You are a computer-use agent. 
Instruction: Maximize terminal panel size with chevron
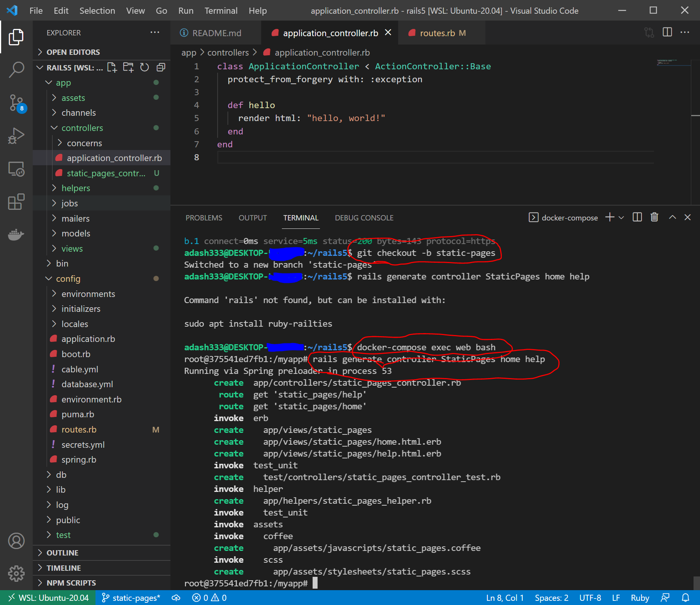(672, 217)
